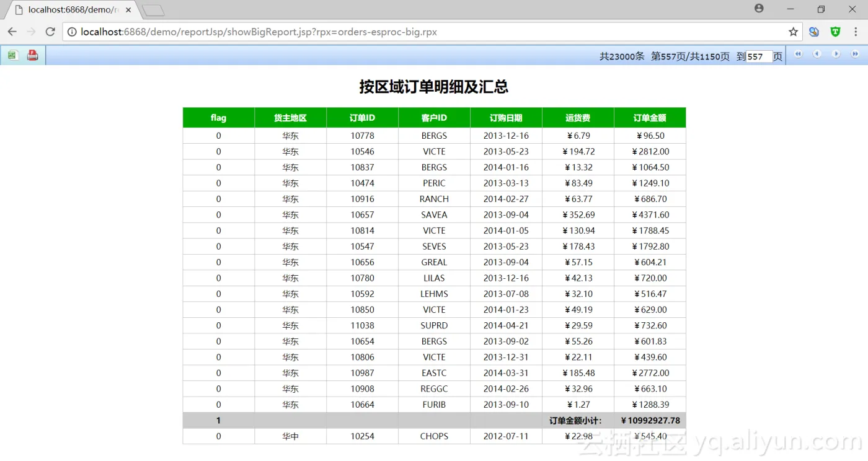
Task: Click the 货主地区 column header
Action: pyautogui.click(x=290, y=118)
